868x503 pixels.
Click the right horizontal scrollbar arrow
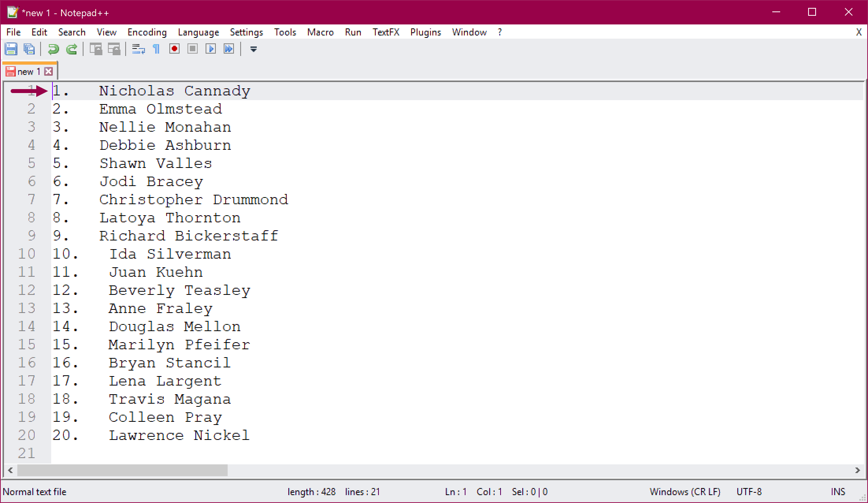pyautogui.click(x=857, y=470)
